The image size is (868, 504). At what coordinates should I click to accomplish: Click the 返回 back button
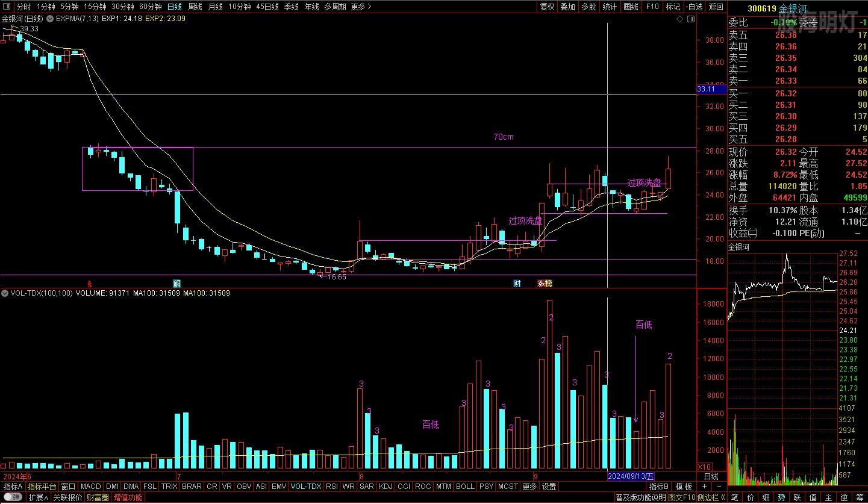[716, 7]
